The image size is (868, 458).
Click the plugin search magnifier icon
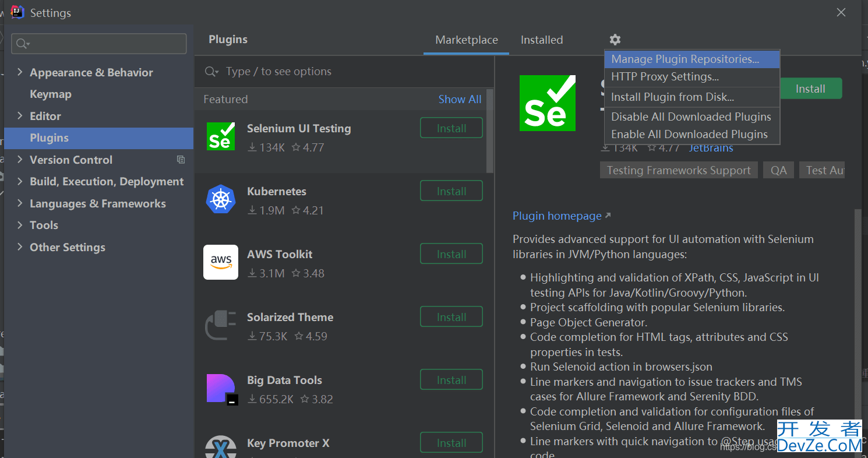[x=211, y=72]
